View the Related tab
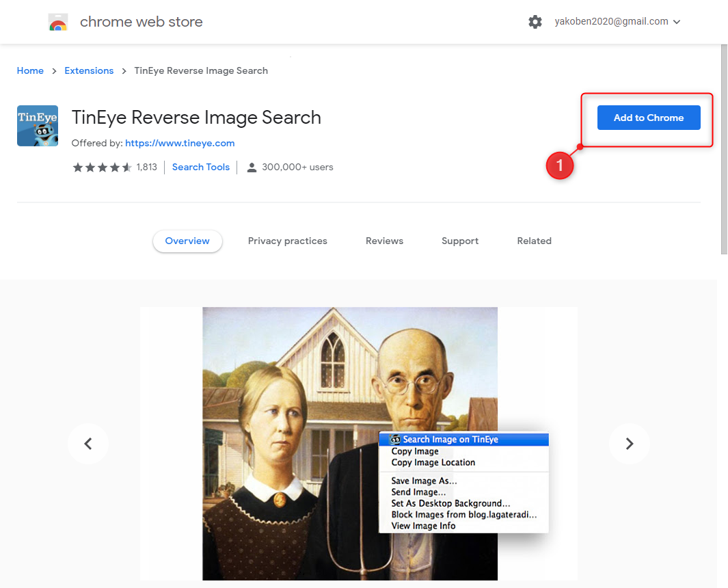Screen dimensions: 728x588 (x=535, y=241)
